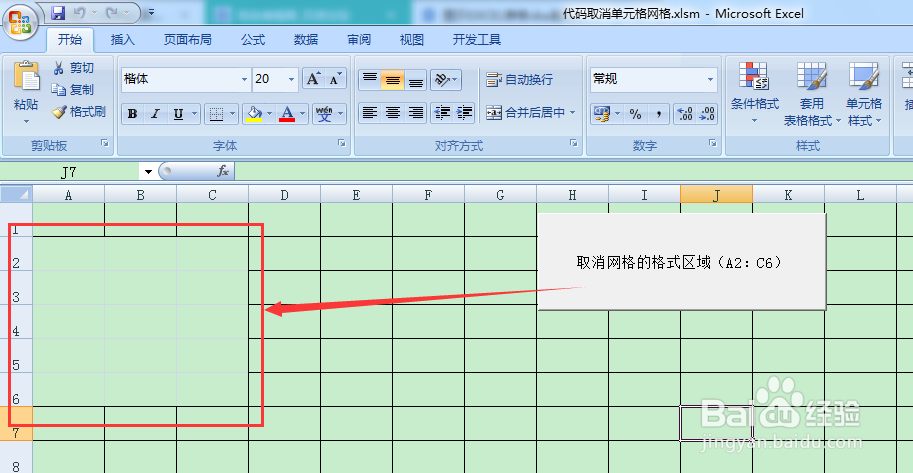Apply yellow fill color bucket
The image size is (913, 473).
(x=253, y=114)
